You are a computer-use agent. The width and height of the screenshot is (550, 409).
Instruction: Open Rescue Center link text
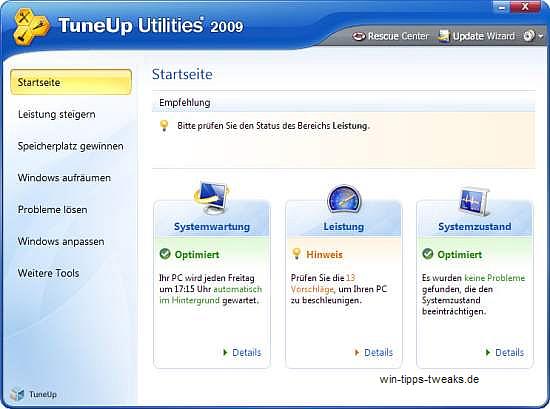398,36
